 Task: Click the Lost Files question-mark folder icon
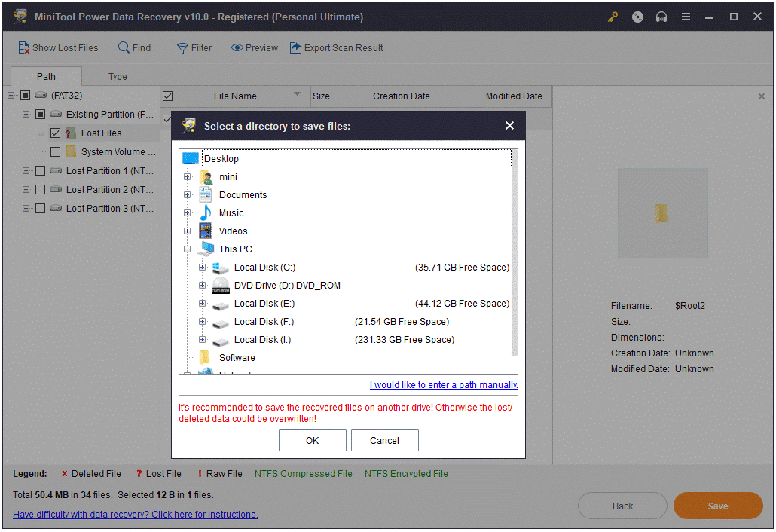coord(71,133)
